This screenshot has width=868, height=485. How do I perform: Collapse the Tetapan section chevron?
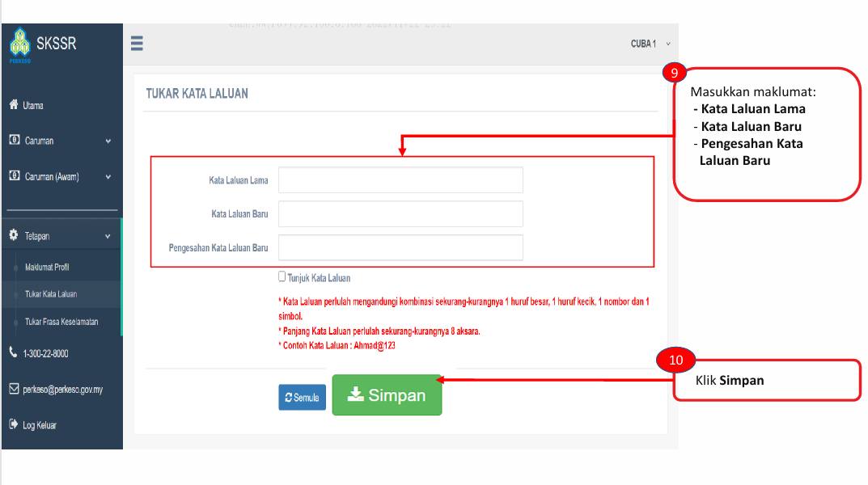pos(108,236)
